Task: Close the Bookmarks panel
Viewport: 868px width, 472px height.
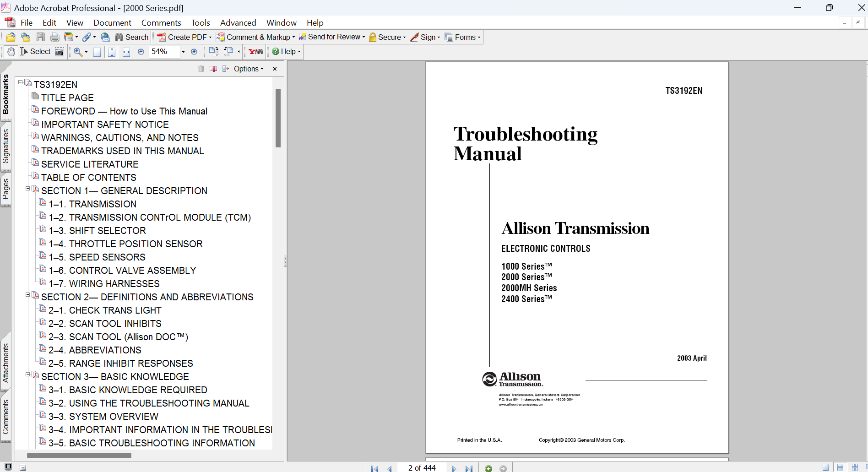Action: tap(275, 69)
